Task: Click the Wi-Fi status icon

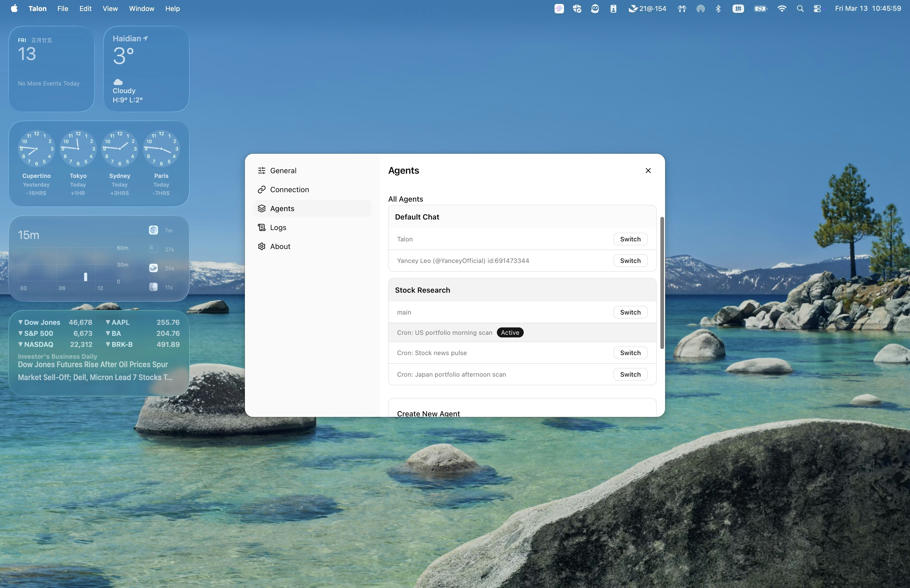Action: tap(782, 8)
